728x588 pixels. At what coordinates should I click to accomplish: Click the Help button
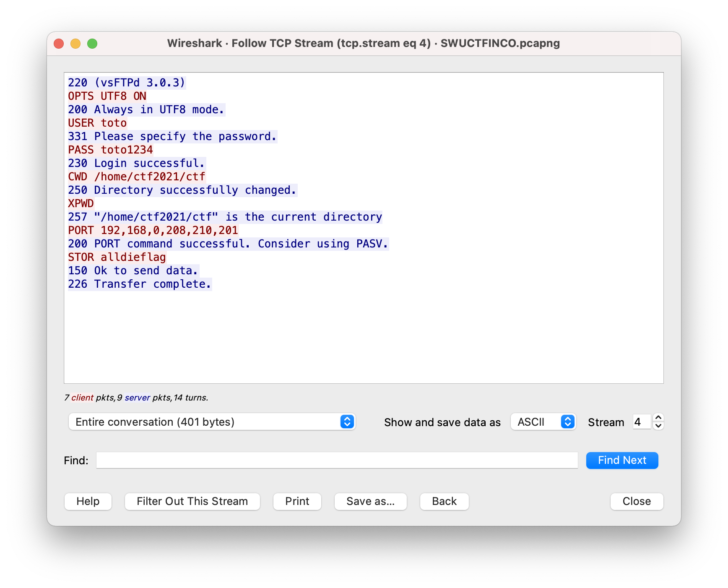[x=88, y=501]
